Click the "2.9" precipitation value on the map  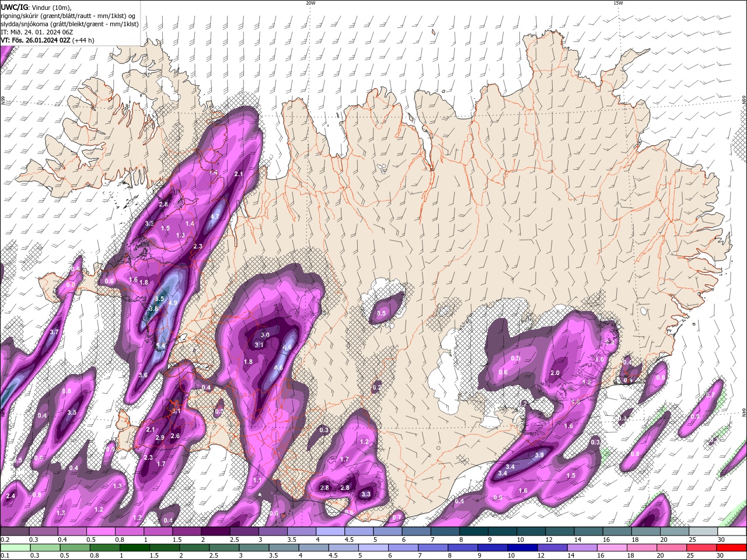coord(160,437)
